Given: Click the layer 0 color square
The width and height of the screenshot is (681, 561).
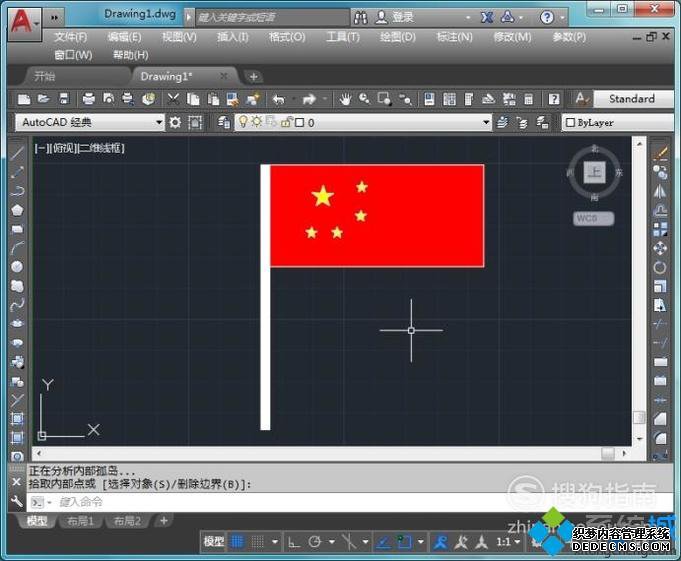Looking at the screenshot, I should point(299,123).
